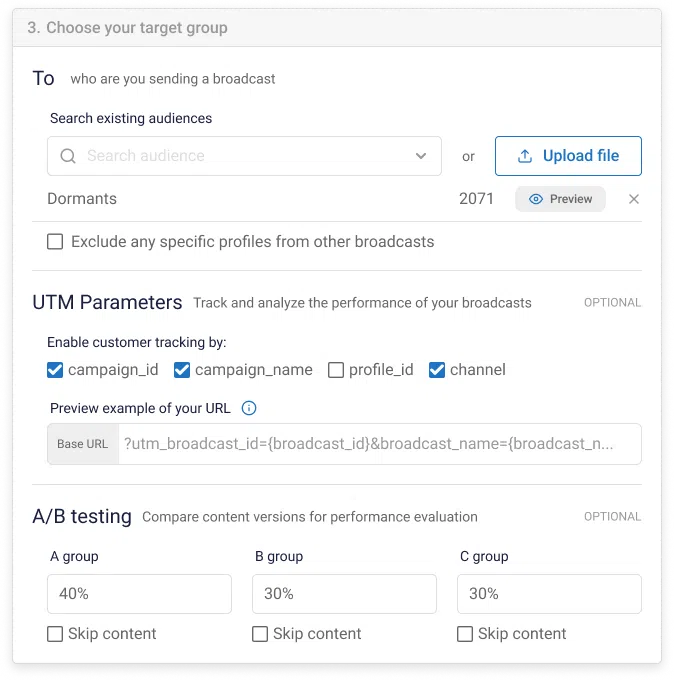Uncheck the campaign_id tracking checkbox
The height and width of the screenshot is (680, 674).
tap(55, 370)
